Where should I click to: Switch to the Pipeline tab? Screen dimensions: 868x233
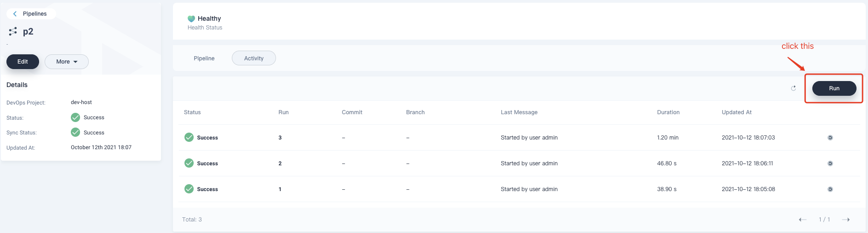coord(204,58)
